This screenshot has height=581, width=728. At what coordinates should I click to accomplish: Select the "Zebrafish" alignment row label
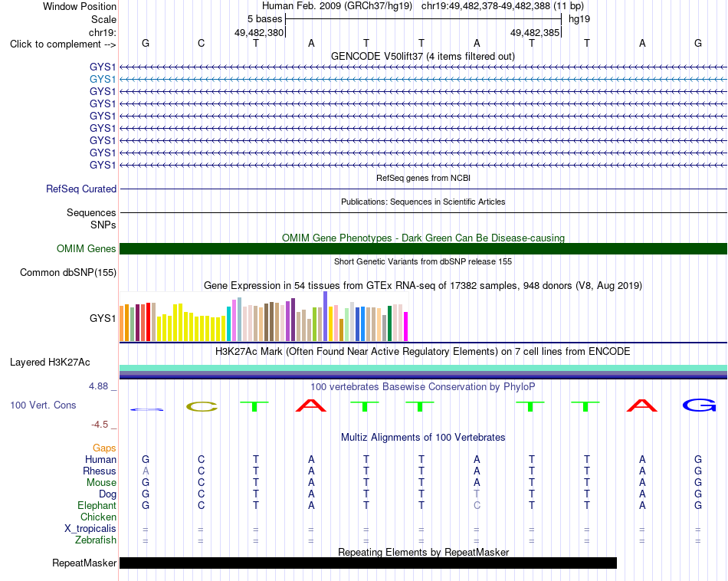pyautogui.click(x=96, y=540)
